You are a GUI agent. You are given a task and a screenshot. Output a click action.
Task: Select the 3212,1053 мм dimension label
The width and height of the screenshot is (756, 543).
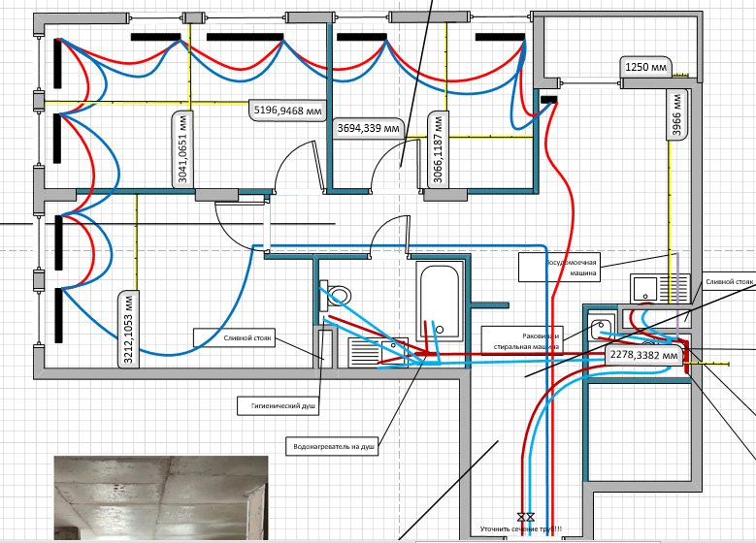click(128, 329)
